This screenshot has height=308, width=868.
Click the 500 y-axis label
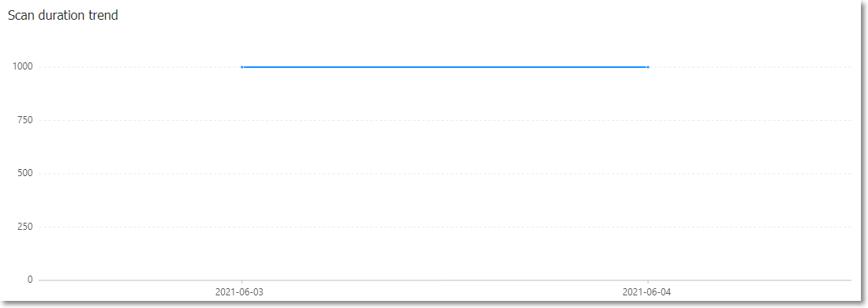tap(26, 174)
